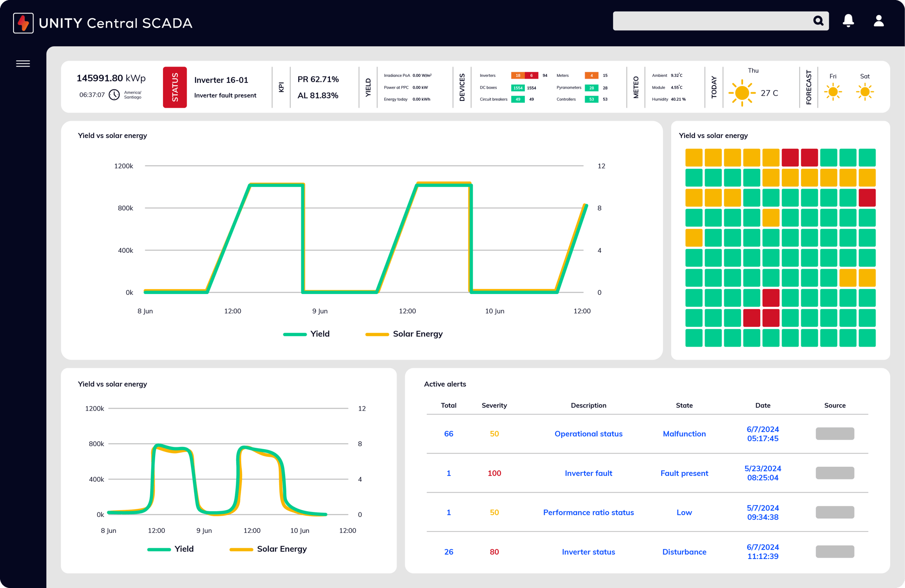Click the search magnifier icon
Screen dimensions: 905x588
pos(818,21)
